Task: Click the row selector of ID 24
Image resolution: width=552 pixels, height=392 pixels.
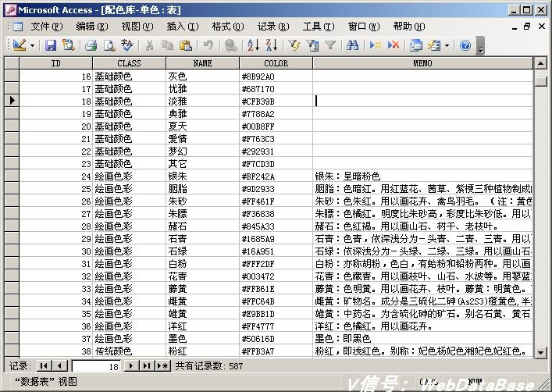Action: [x=12, y=176]
